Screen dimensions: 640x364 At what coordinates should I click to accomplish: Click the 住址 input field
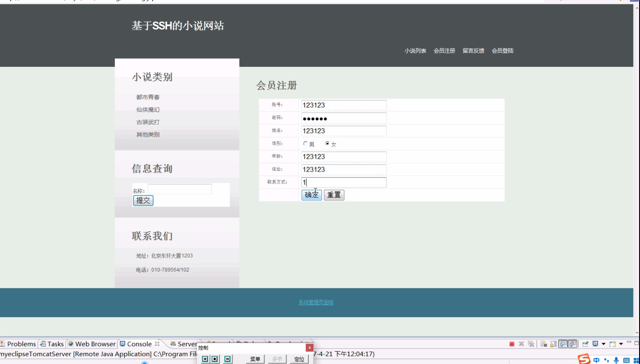(x=344, y=169)
